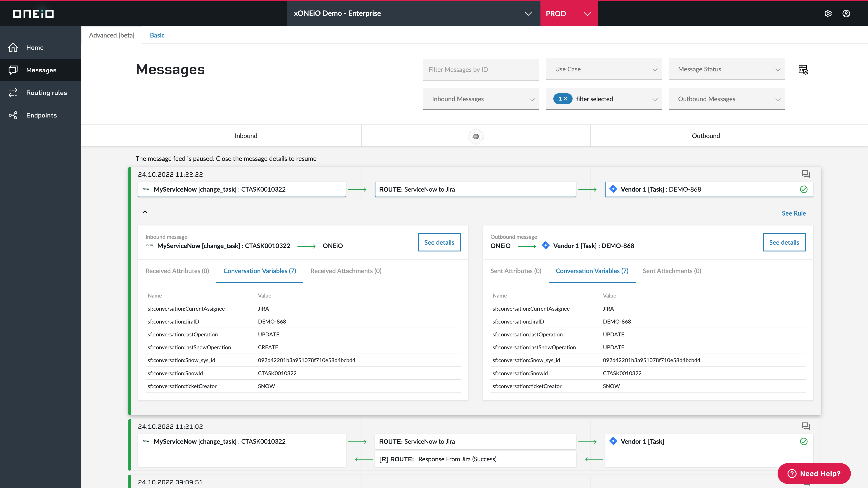Screen dimensions: 868x488
Task: Click [R] ROUTE: _Response From Jira (Success)
Action: (475, 459)
